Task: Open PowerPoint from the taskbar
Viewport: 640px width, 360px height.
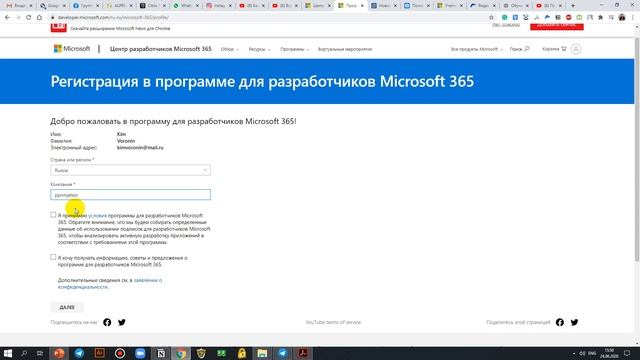Action: pyautogui.click(x=59, y=353)
